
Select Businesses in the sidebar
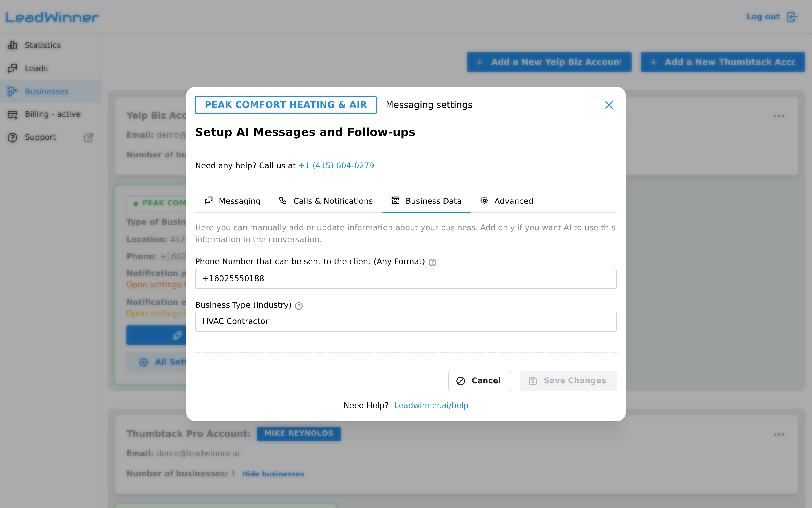pos(50,91)
